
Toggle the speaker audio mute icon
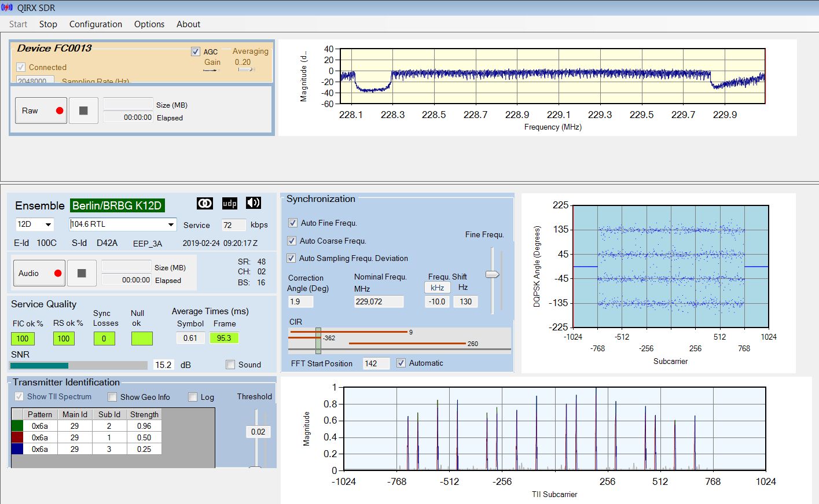pyautogui.click(x=254, y=203)
